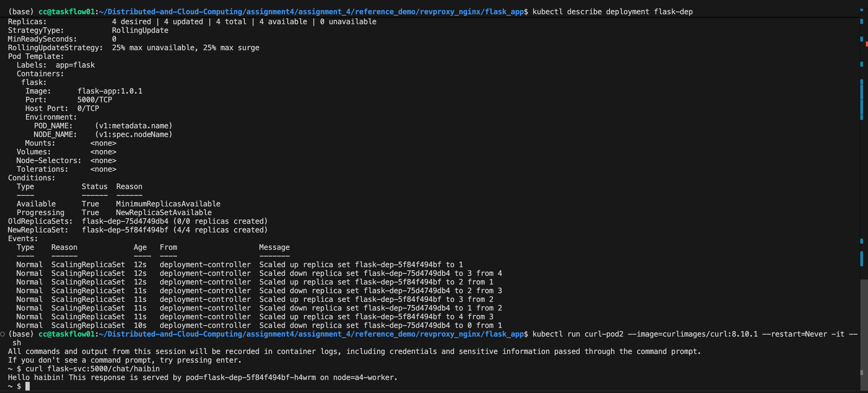
Task: Click the topmost blue marker in scrollbar ruler
Action: point(861,10)
